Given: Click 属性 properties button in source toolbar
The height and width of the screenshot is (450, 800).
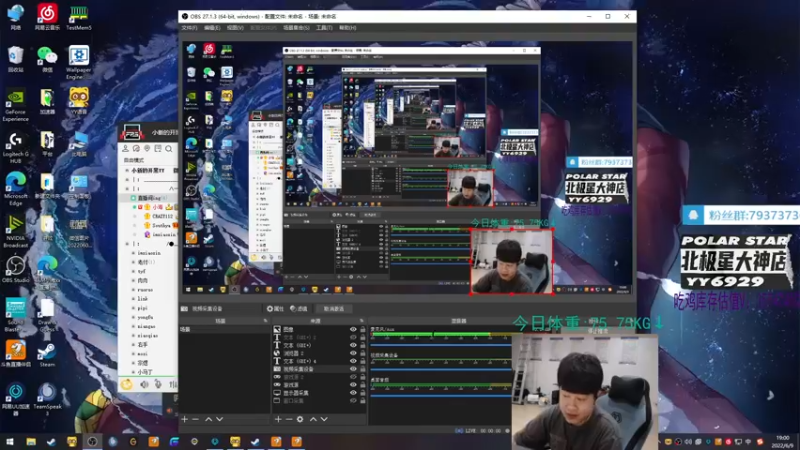Looking at the screenshot, I should (276, 309).
